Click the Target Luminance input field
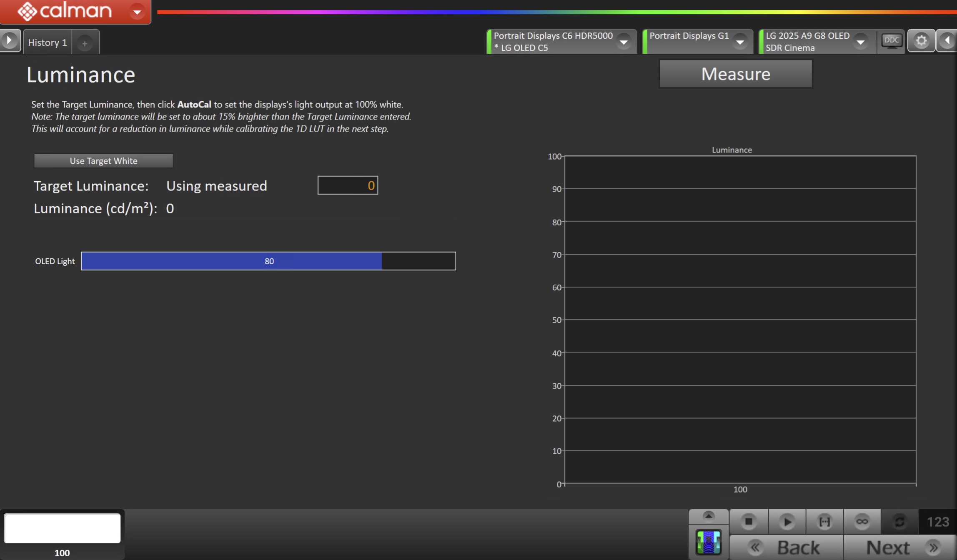 click(348, 185)
